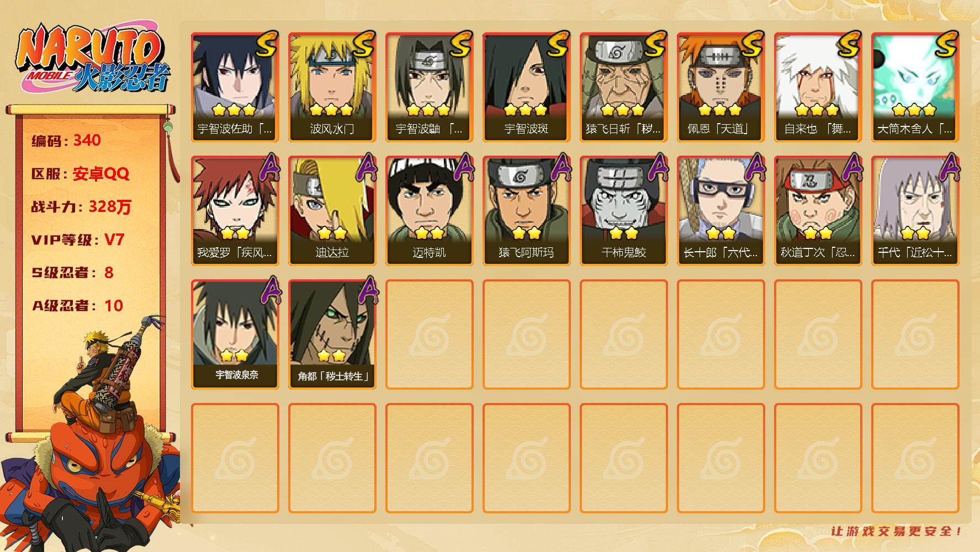Viewport: 980px width, 552px height.
Task: Select the 迈特凯 ninja card
Action: pyautogui.click(x=429, y=211)
